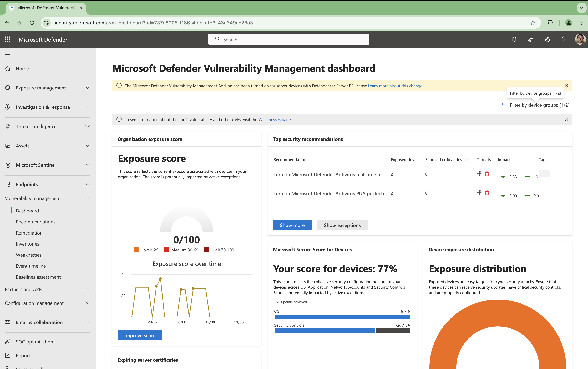Click the +1 tags badge
The image size is (588, 369).
544,174
